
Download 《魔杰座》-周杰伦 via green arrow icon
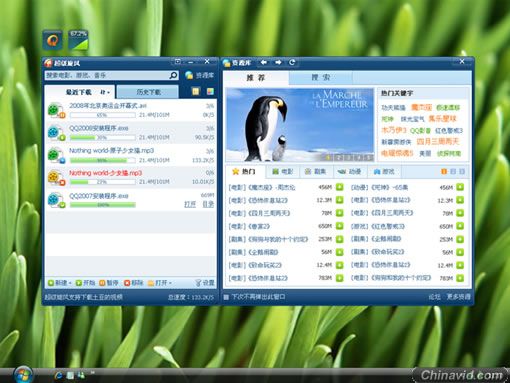[x=339, y=187]
